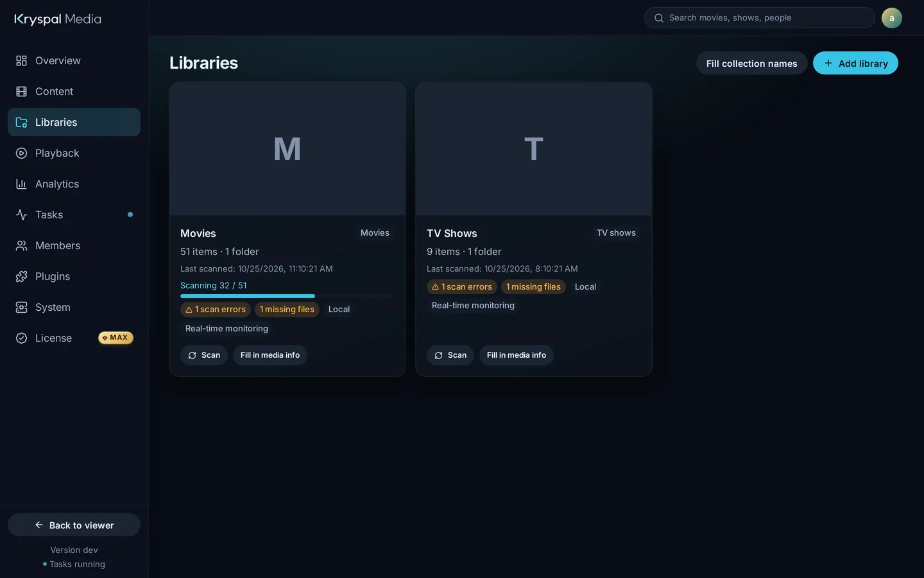This screenshot has width=924, height=578.
Task: Click the refresh icon on Movies Scan
Action: pyautogui.click(x=192, y=355)
